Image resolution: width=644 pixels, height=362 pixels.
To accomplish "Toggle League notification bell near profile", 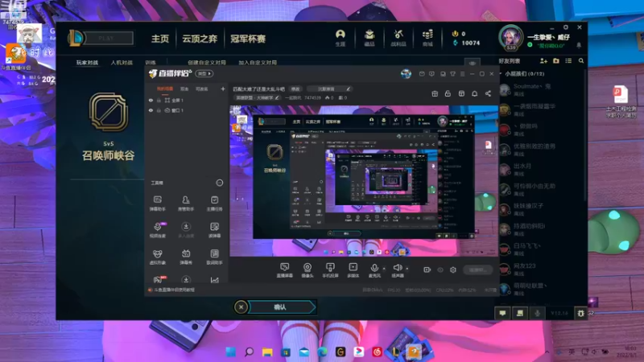I will (x=579, y=45).
